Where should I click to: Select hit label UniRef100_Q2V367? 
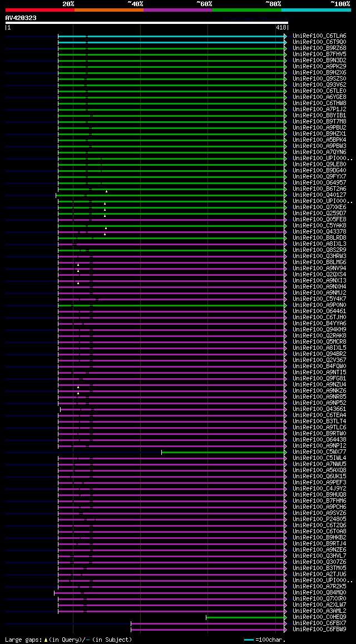coord(319,360)
